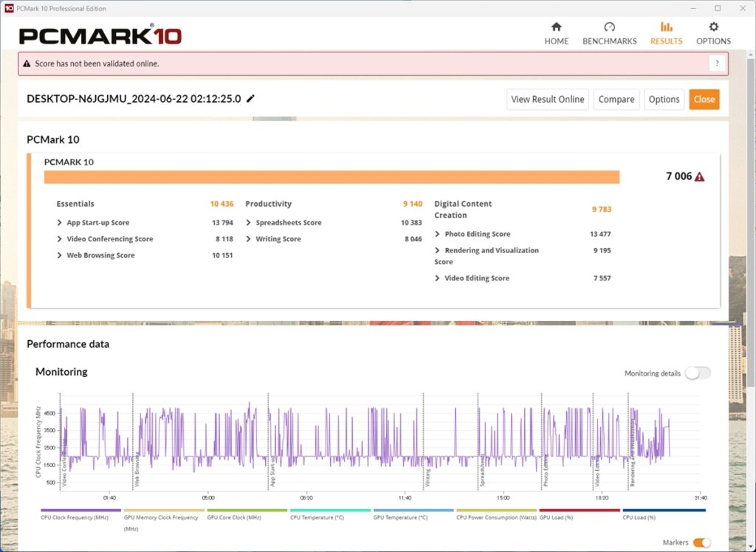Click the result Options button
756x552 pixels.
pyautogui.click(x=664, y=100)
